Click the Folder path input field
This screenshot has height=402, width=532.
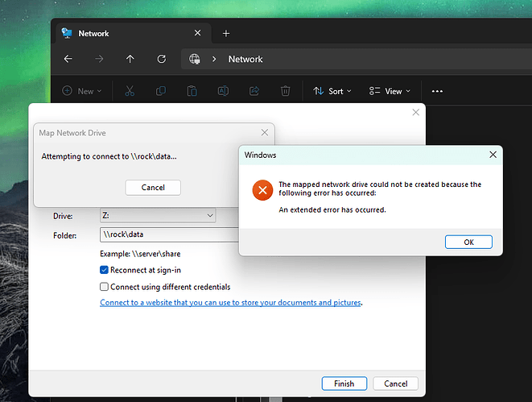click(169, 234)
